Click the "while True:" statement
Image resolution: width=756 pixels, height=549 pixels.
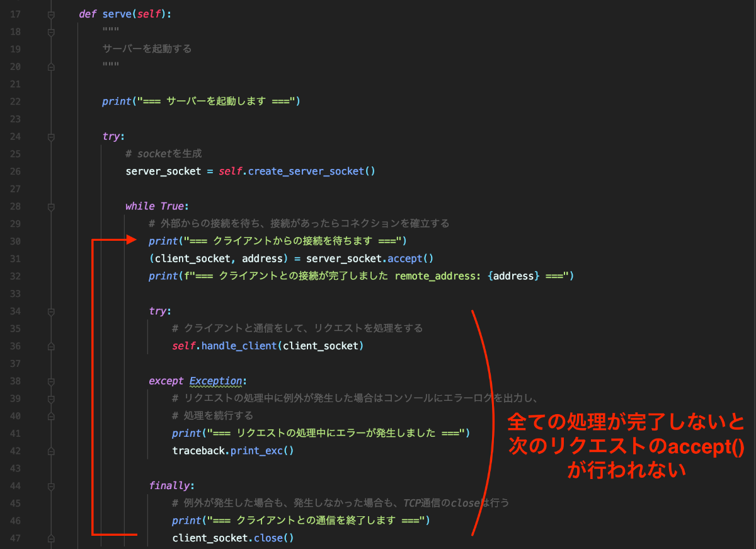pos(157,206)
